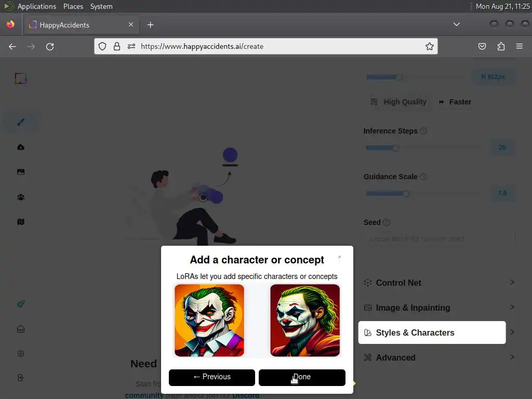Expand the Image & Inpainting section
532x399 pixels.
coord(438,308)
